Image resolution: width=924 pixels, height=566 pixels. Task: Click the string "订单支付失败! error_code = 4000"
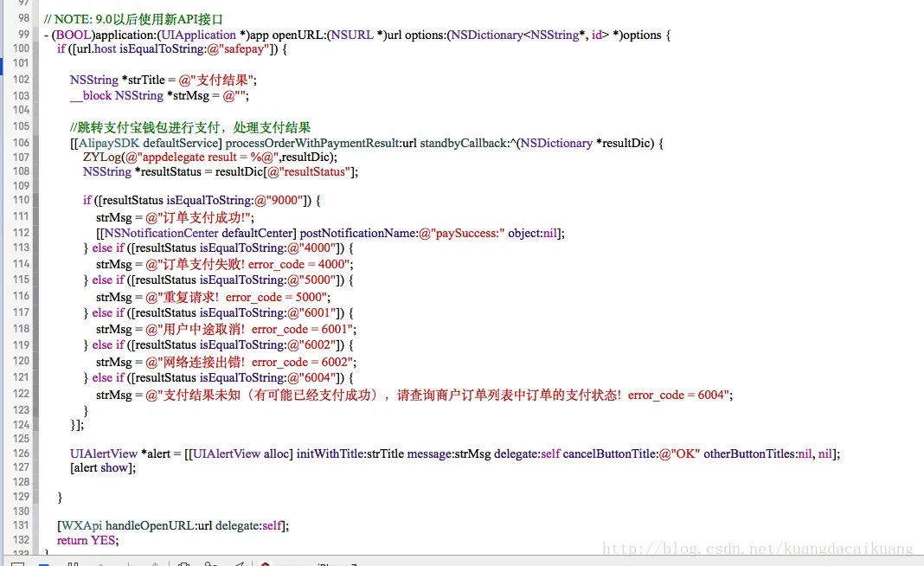coord(247,264)
